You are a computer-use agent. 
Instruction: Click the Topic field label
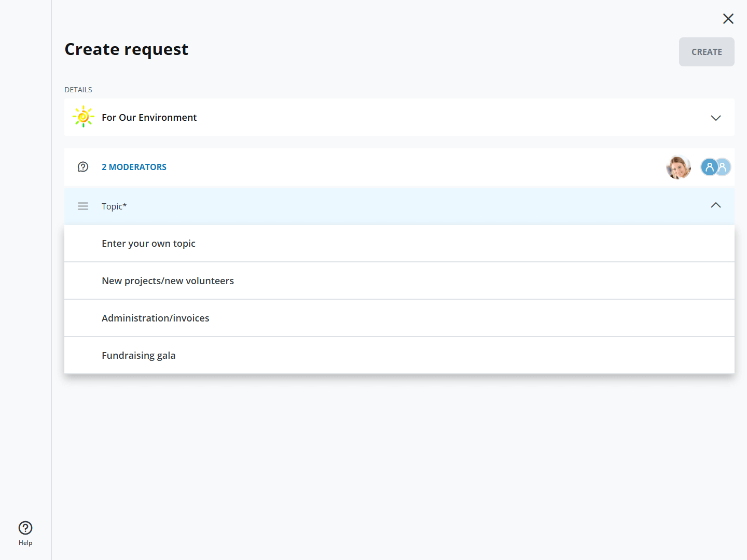click(114, 206)
